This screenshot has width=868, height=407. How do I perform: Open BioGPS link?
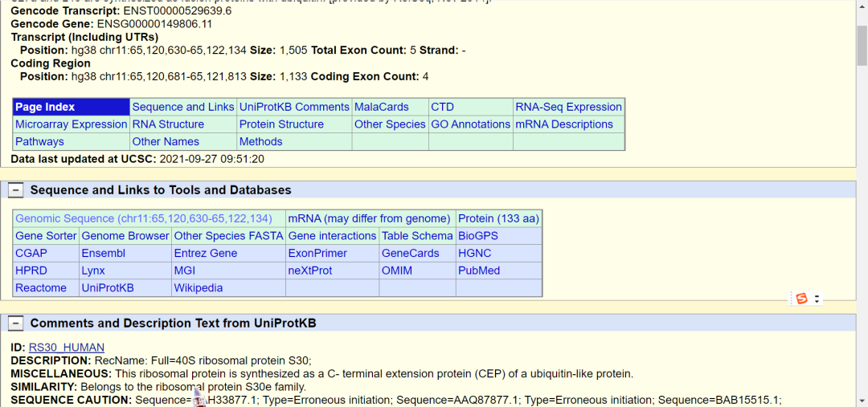pyautogui.click(x=478, y=235)
